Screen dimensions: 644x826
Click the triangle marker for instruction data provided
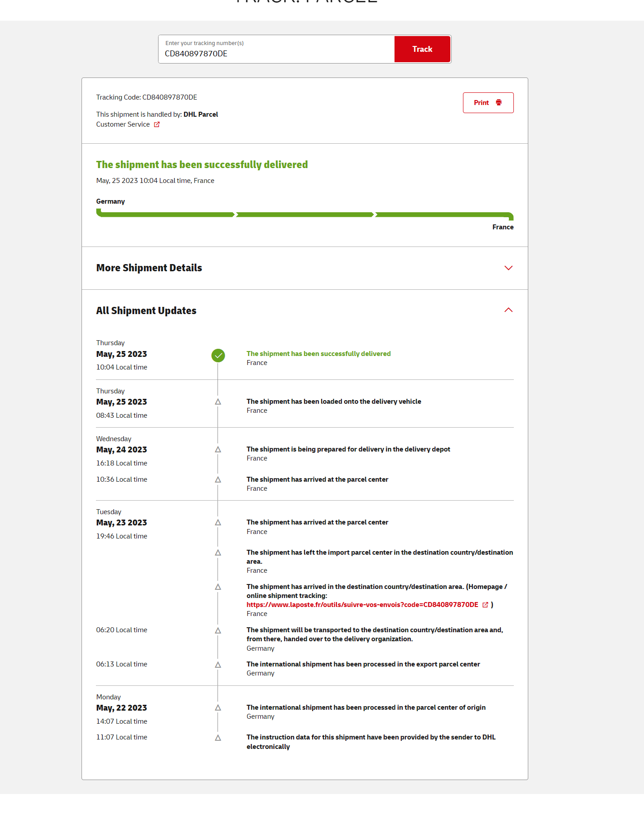tap(218, 738)
